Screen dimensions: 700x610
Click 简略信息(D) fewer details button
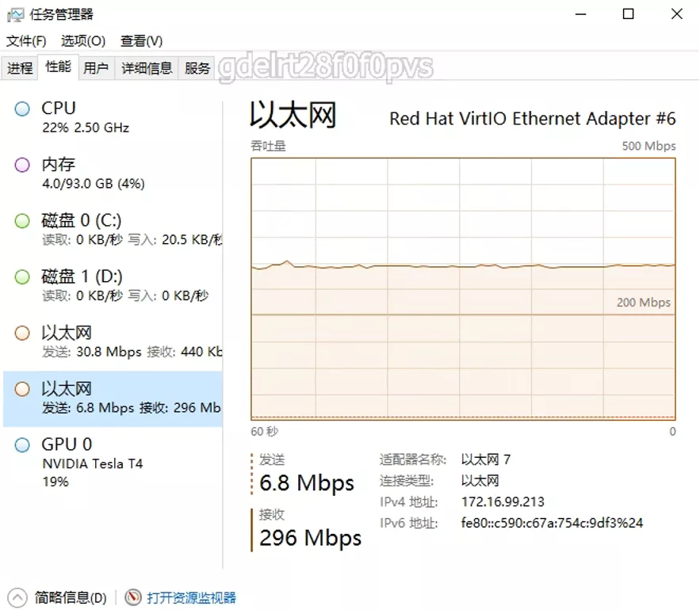tap(70, 598)
